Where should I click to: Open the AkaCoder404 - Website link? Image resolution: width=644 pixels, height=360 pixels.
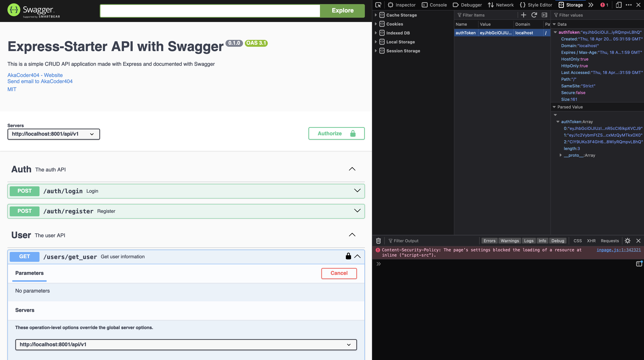(35, 75)
